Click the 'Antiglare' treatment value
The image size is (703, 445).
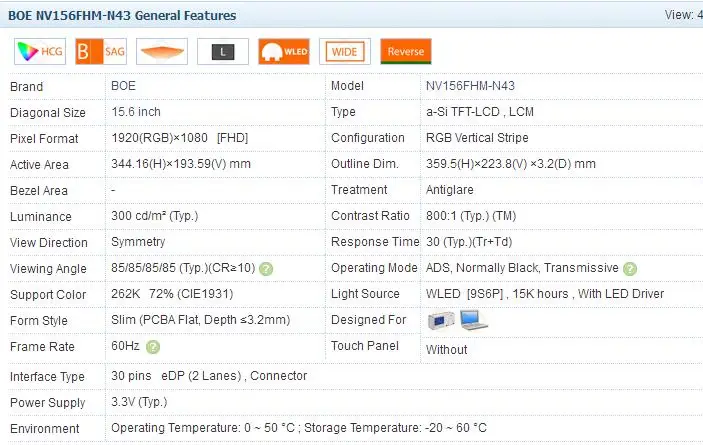[x=450, y=190]
